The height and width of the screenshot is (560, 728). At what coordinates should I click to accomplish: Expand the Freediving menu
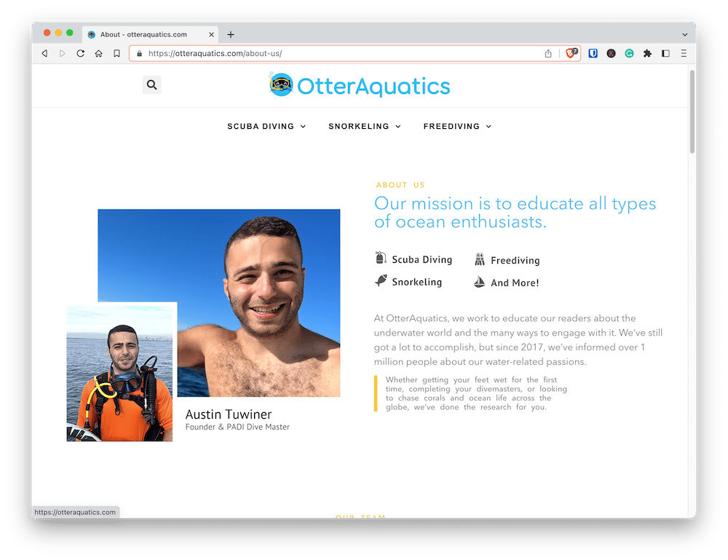tap(457, 126)
